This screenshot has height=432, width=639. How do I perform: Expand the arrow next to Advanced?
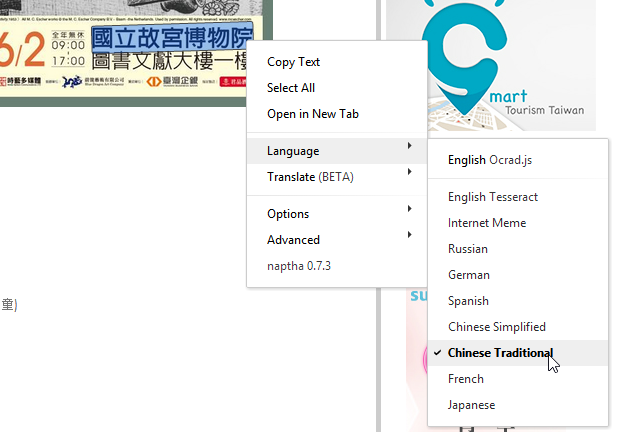tap(410, 235)
